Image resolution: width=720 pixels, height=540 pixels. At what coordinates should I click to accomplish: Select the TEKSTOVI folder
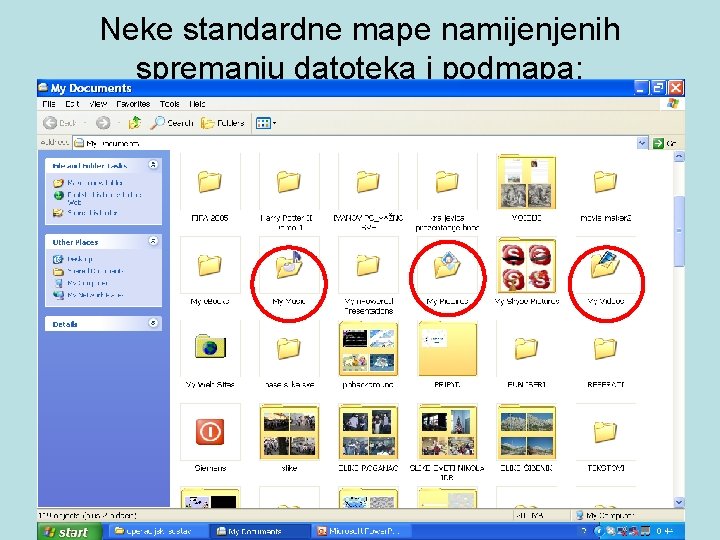[605, 438]
